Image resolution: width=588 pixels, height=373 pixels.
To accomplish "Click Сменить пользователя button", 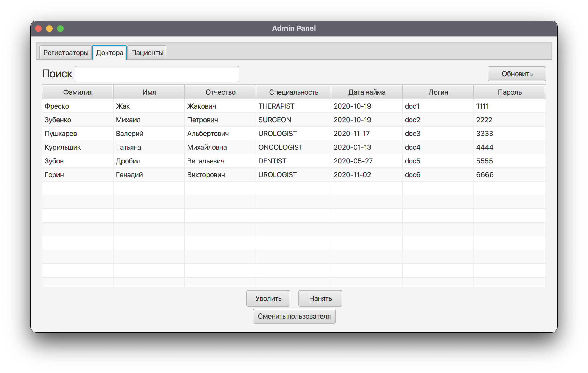I will 294,316.
